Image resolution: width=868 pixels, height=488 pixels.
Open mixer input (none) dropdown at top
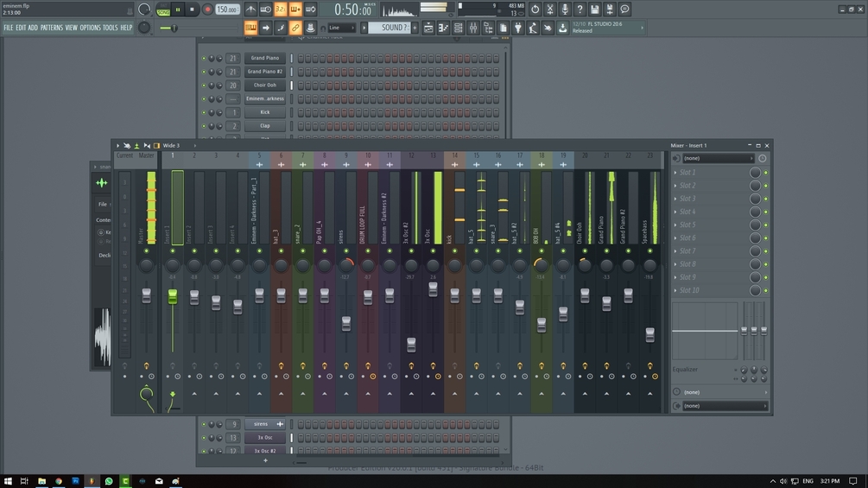(718, 158)
